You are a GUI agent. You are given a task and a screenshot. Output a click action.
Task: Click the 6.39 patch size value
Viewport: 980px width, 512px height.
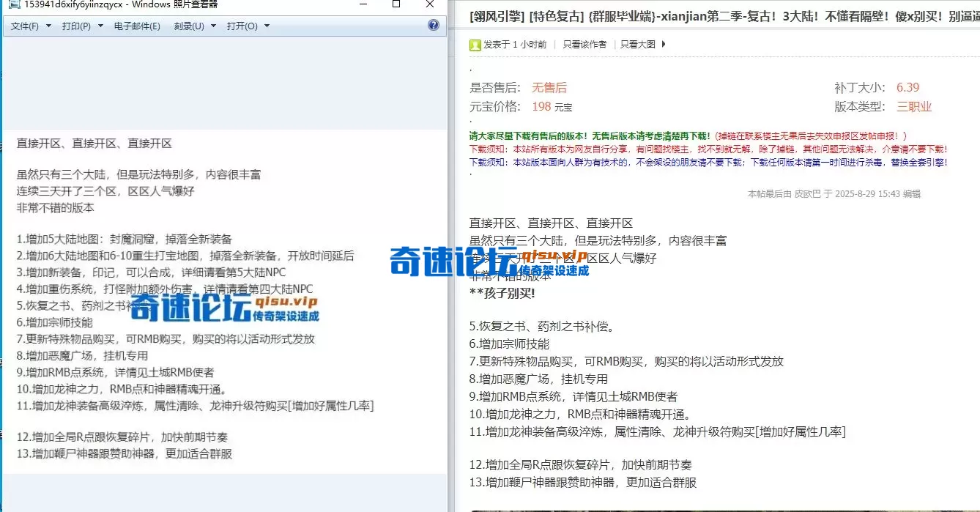(908, 87)
